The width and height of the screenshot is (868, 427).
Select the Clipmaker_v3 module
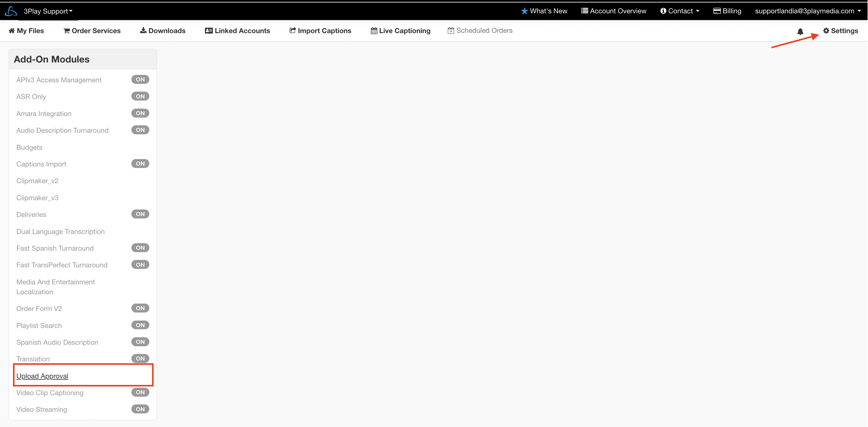pyautogui.click(x=37, y=198)
